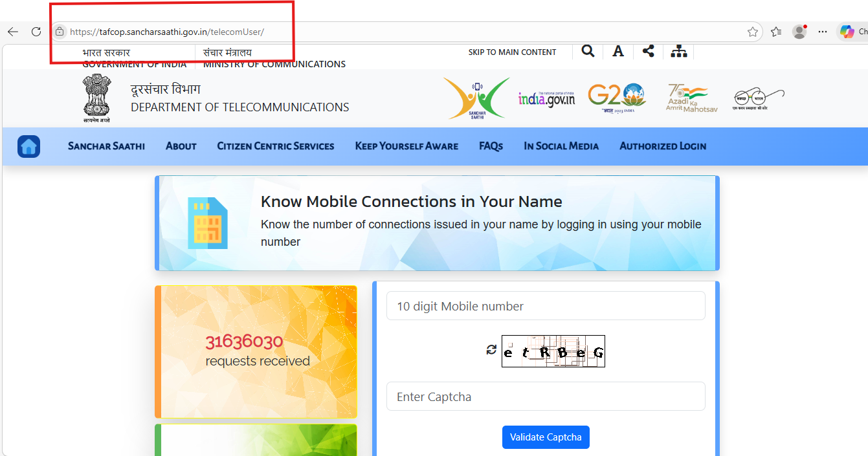Star this page as a browser favorite
The image size is (868, 456).
click(x=753, y=31)
